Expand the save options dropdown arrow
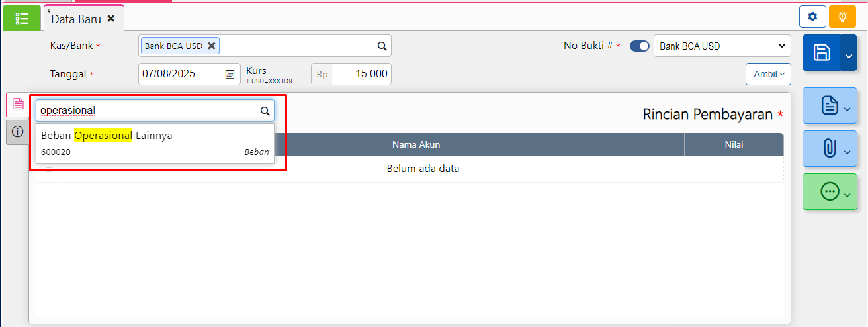This screenshot has width=868, height=327. [849, 58]
